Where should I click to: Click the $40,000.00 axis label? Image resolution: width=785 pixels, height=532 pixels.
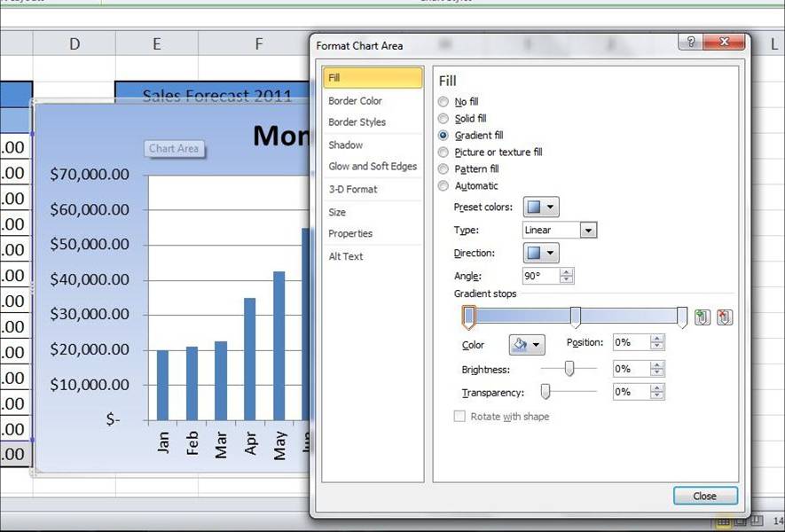tap(89, 279)
